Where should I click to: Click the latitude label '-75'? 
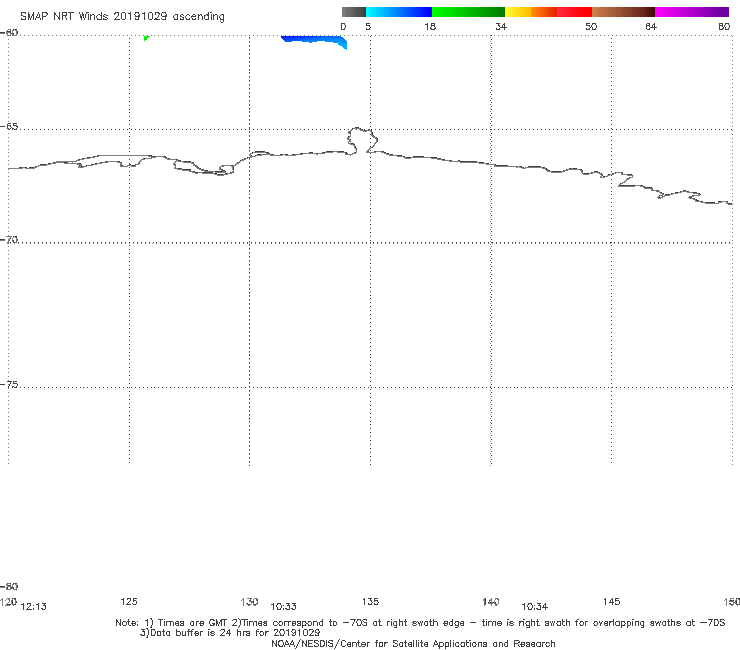[9, 385]
